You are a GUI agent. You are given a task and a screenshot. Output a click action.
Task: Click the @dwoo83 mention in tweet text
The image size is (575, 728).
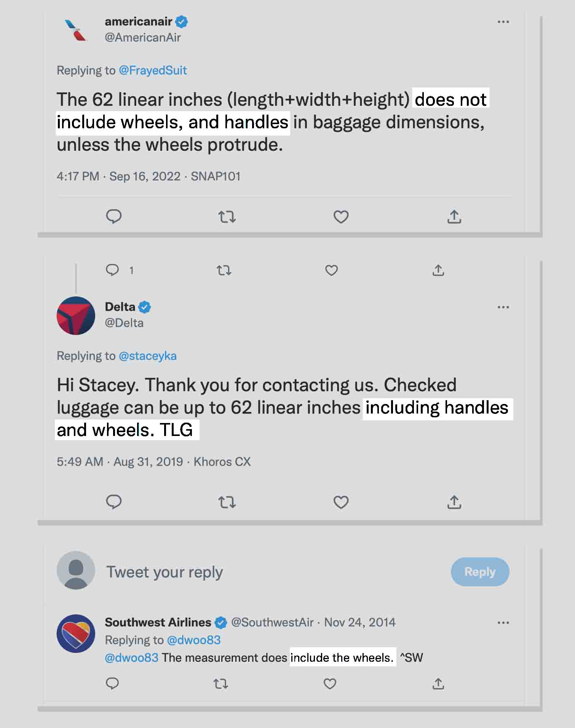[x=131, y=658]
